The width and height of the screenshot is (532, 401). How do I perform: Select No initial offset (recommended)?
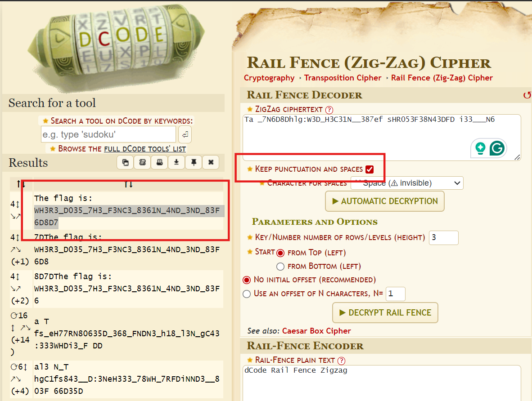[247, 280]
